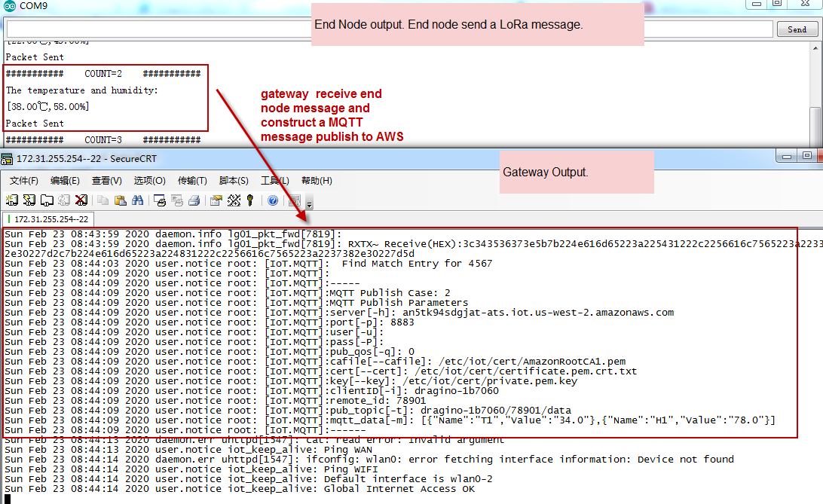
Task: Click the private.pem.key path text
Action: 490,381
